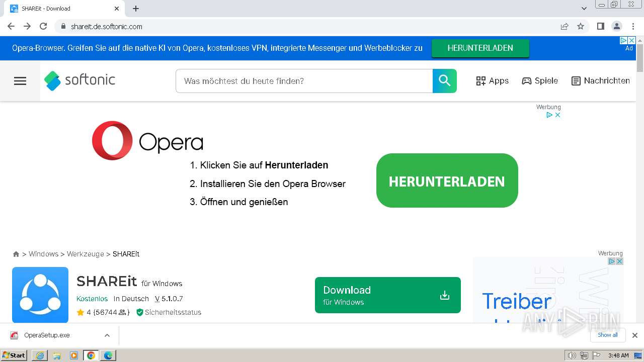Click the large green HERUNTERLADEN Opera ad button
The width and height of the screenshot is (644, 362).
pyautogui.click(x=447, y=181)
